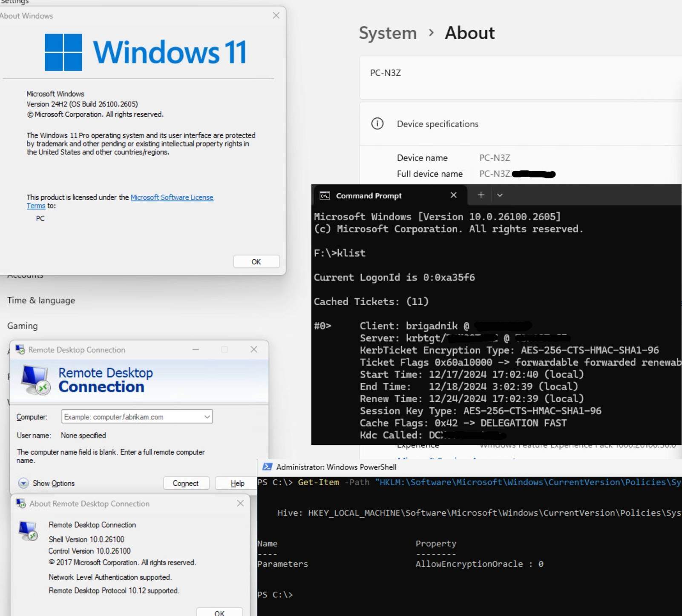This screenshot has width=682, height=616.
Task: Click the KerbTicket Encryption Type line
Action: click(x=509, y=350)
